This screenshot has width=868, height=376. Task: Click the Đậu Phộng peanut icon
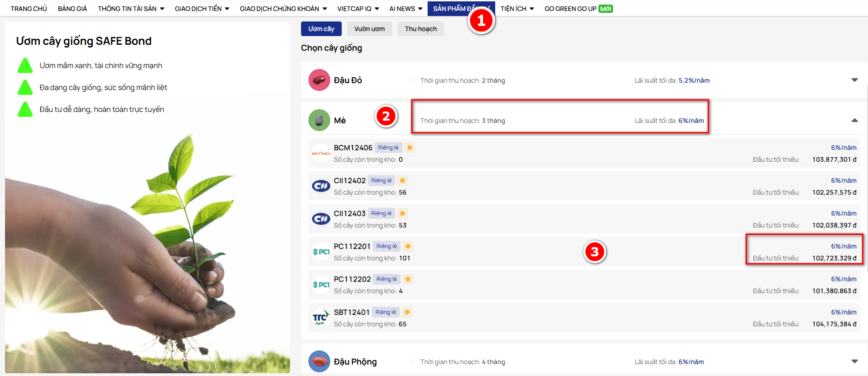tap(319, 361)
